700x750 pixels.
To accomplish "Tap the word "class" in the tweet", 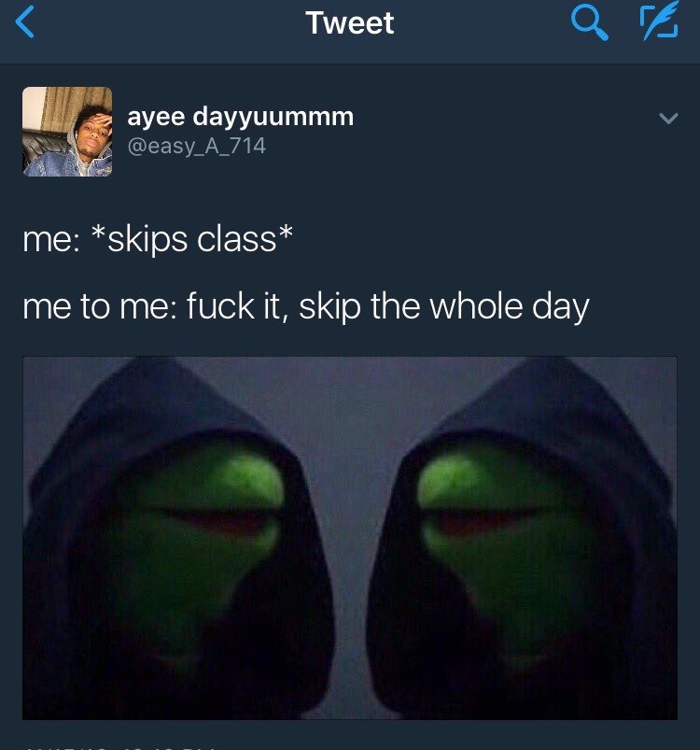I will (236, 239).
